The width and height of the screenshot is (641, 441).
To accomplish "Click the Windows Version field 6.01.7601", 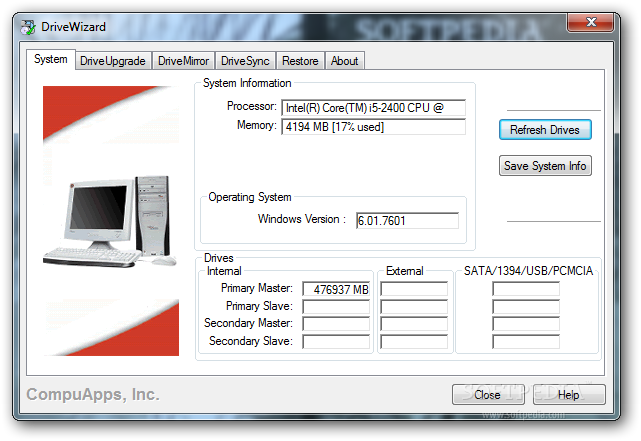I will 407,221.
